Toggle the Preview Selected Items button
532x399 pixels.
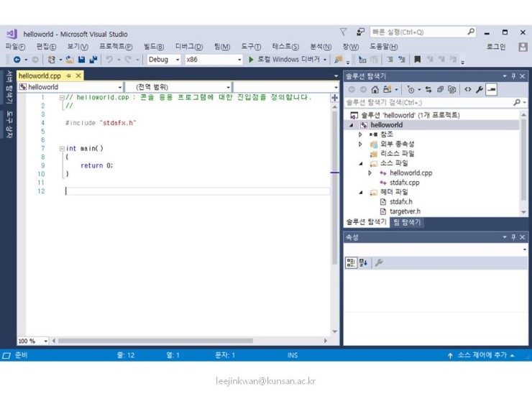491,90
